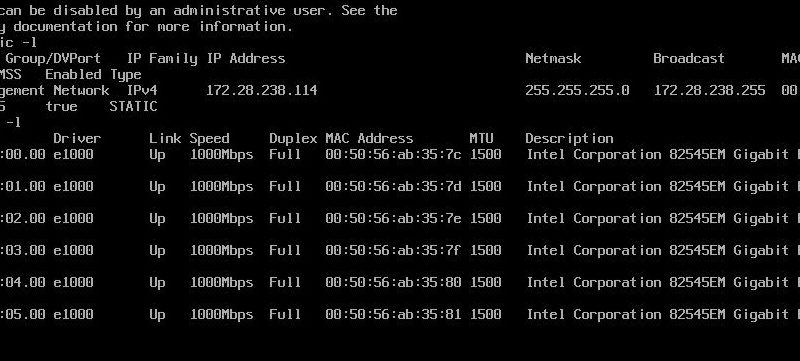800x361 pixels.
Task: Click the word 'documentation' in the message
Action: point(66,27)
